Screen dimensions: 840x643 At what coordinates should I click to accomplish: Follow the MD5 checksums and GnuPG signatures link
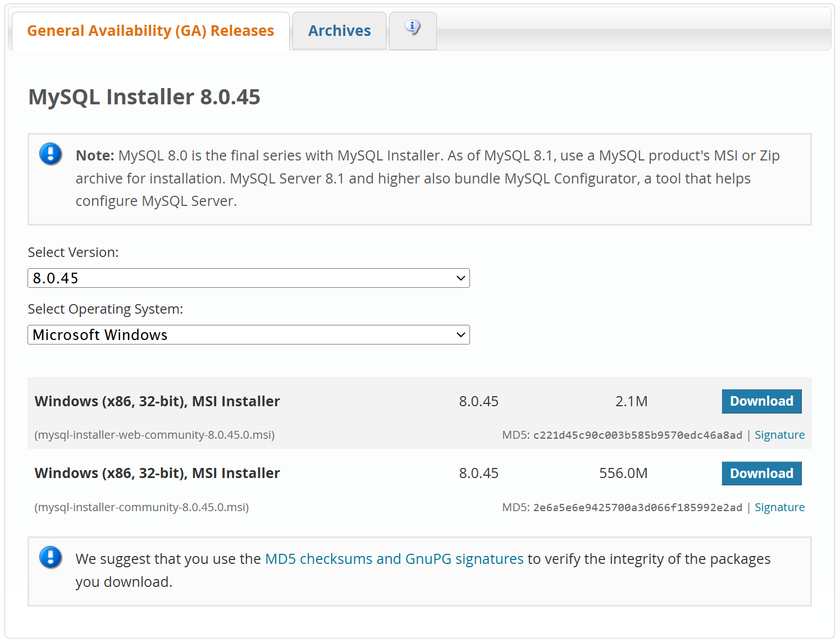pos(394,559)
